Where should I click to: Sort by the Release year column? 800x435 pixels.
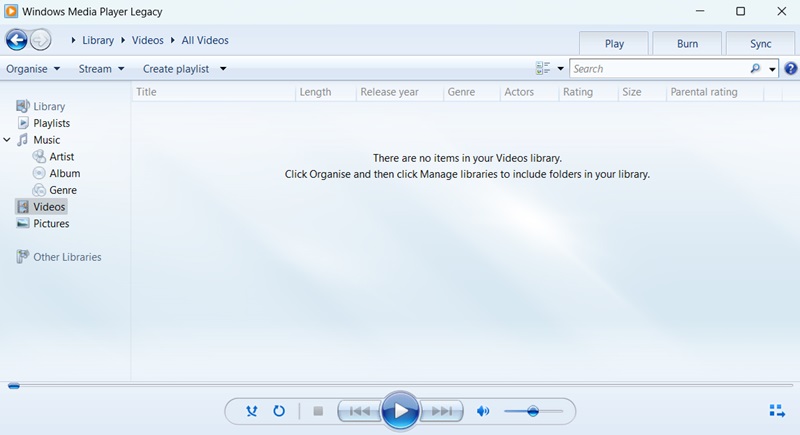399,92
